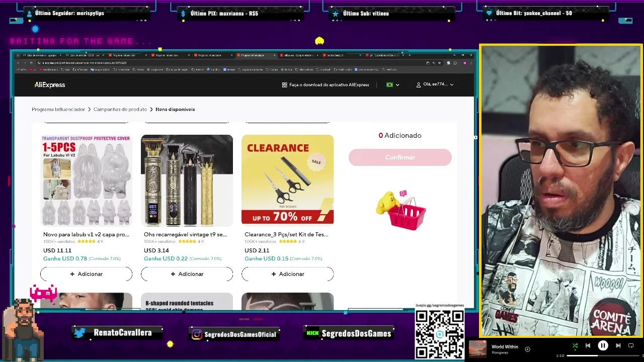Skip to previous track in music player
The image size is (644, 362).
[x=588, y=345]
